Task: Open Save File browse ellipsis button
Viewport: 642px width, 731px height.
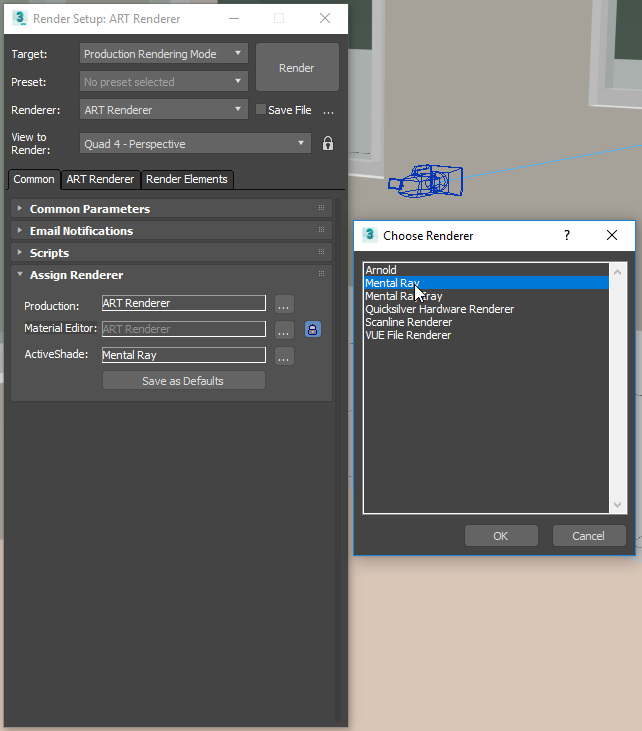Action: click(x=328, y=111)
